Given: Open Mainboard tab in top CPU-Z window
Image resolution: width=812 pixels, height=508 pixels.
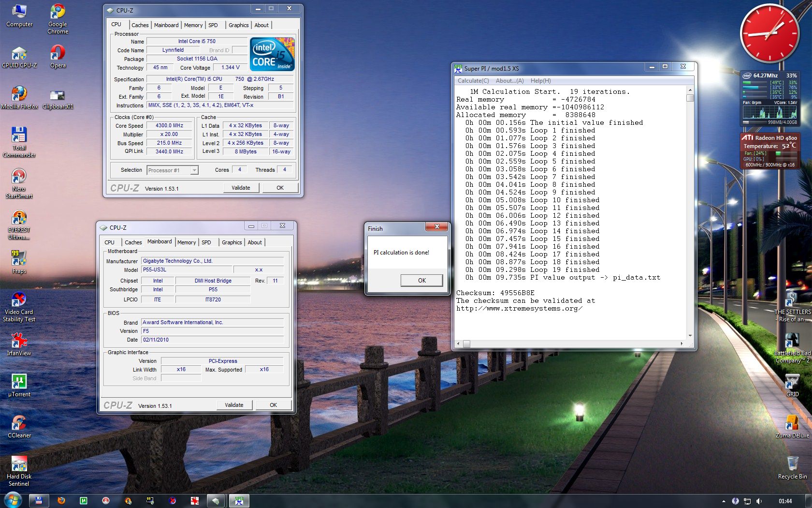Looking at the screenshot, I should (166, 25).
